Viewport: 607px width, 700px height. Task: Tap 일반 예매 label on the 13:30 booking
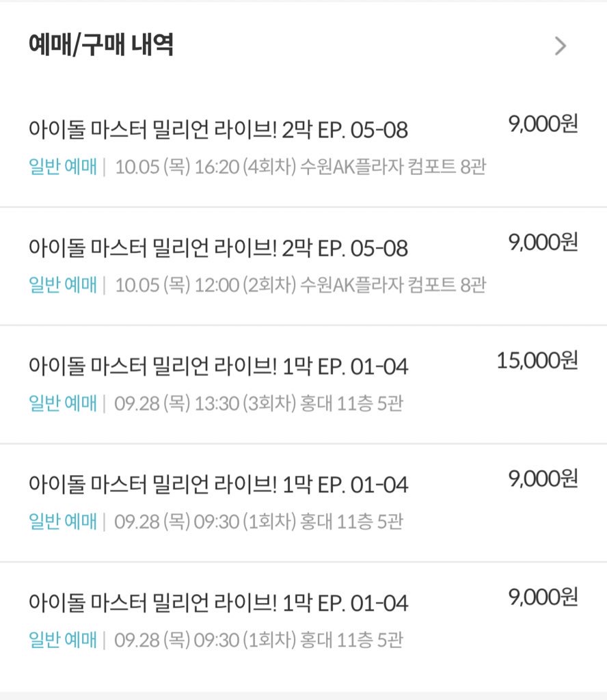pos(63,403)
